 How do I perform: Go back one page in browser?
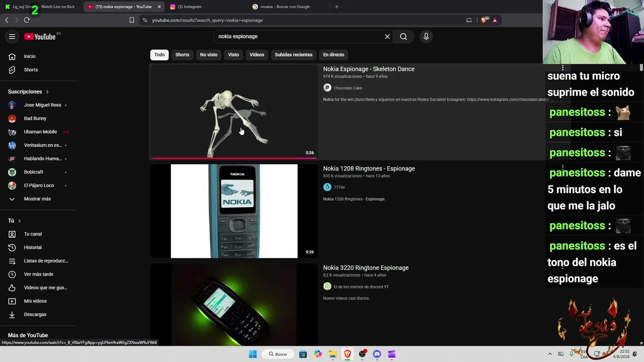pyautogui.click(x=7, y=20)
